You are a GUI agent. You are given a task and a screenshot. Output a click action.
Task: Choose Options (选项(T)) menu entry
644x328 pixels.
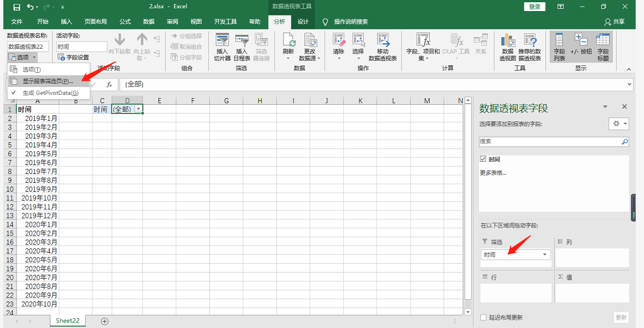tap(49, 69)
